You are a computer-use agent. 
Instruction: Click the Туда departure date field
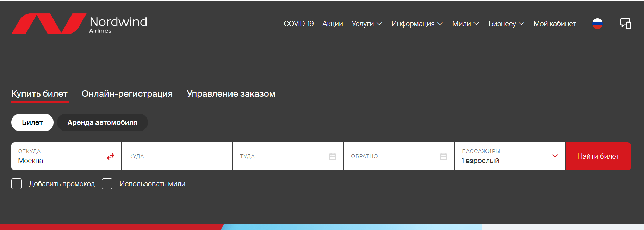click(288, 156)
